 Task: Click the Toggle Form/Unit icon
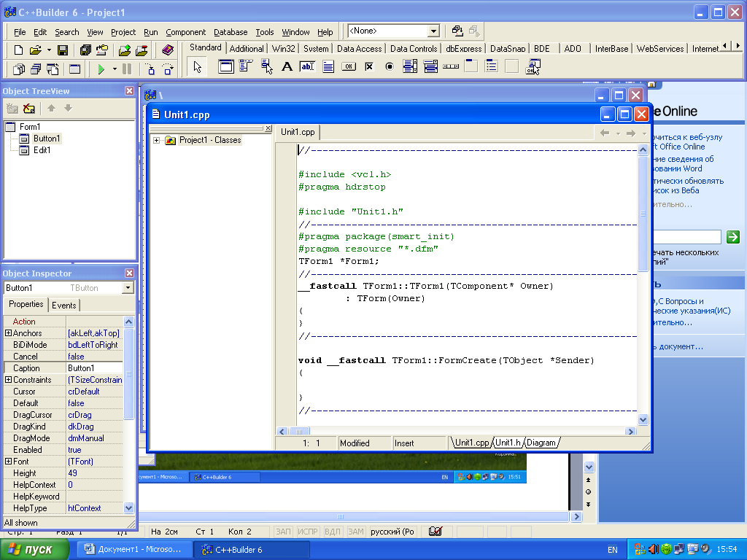53,69
